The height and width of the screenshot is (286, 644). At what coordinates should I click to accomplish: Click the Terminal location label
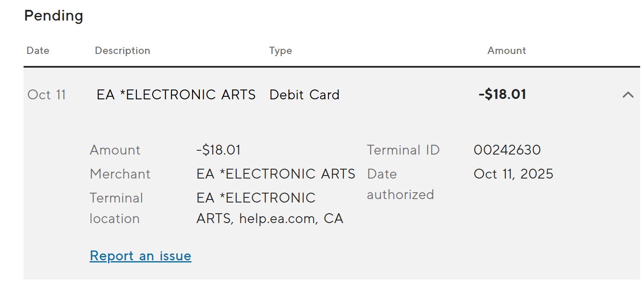116,208
